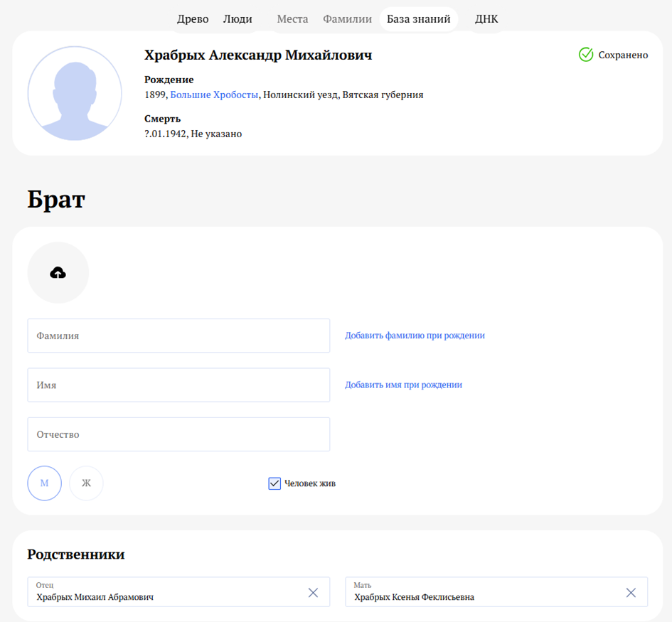Screen dimensions: 672x622
Task: Uncheck the Человек жив checkbox
Action: pos(275,483)
